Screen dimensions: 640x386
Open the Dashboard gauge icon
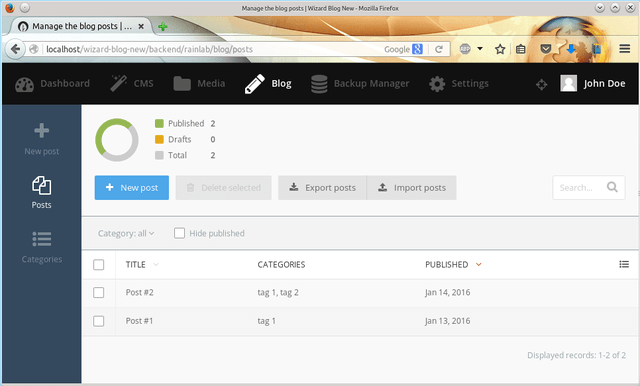(24, 84)
